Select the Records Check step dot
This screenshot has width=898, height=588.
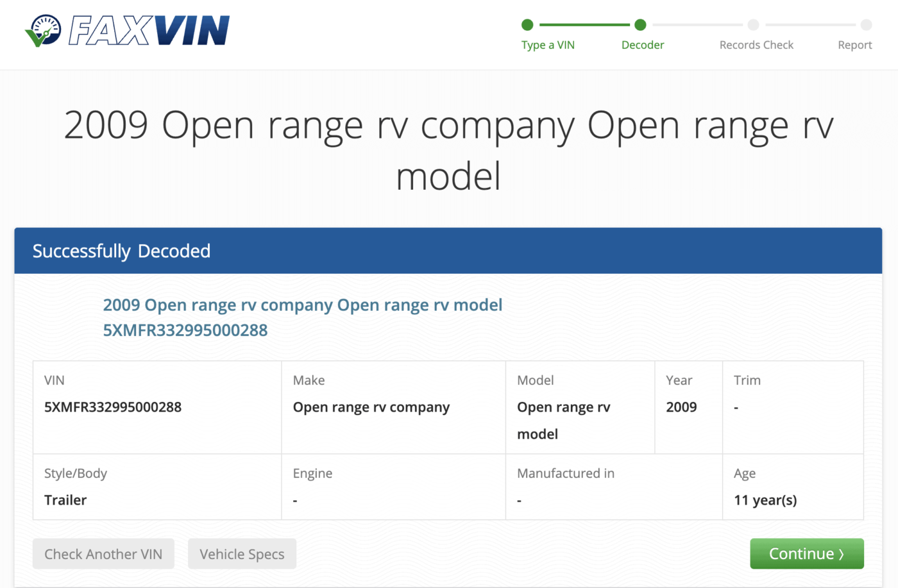tap(754, 25)
